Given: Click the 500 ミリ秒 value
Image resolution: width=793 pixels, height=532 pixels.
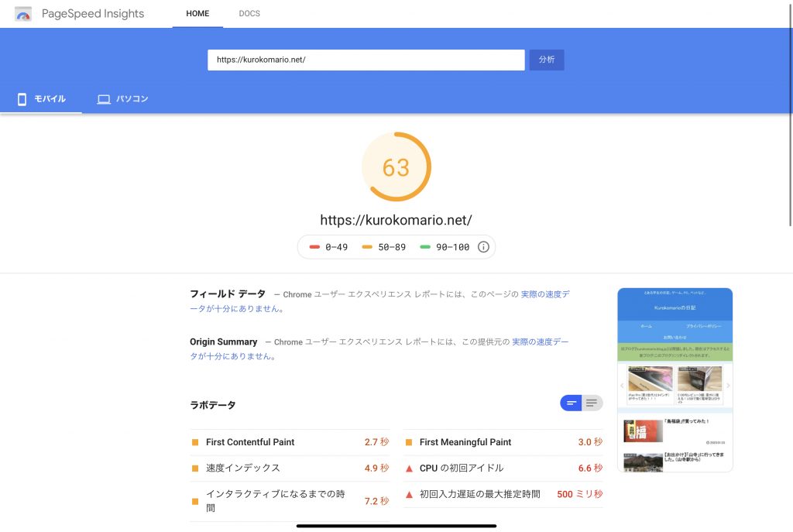Looking at the screenshot, I should [x=580, y=494].
